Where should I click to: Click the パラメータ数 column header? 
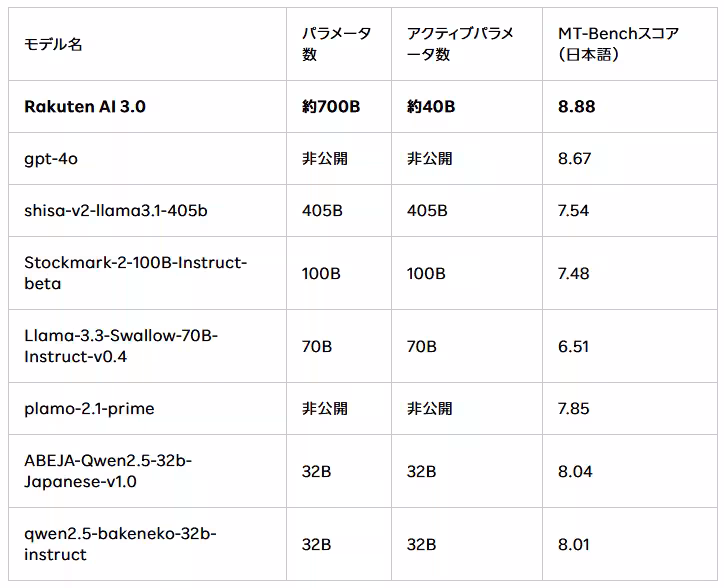coord(336,44)
